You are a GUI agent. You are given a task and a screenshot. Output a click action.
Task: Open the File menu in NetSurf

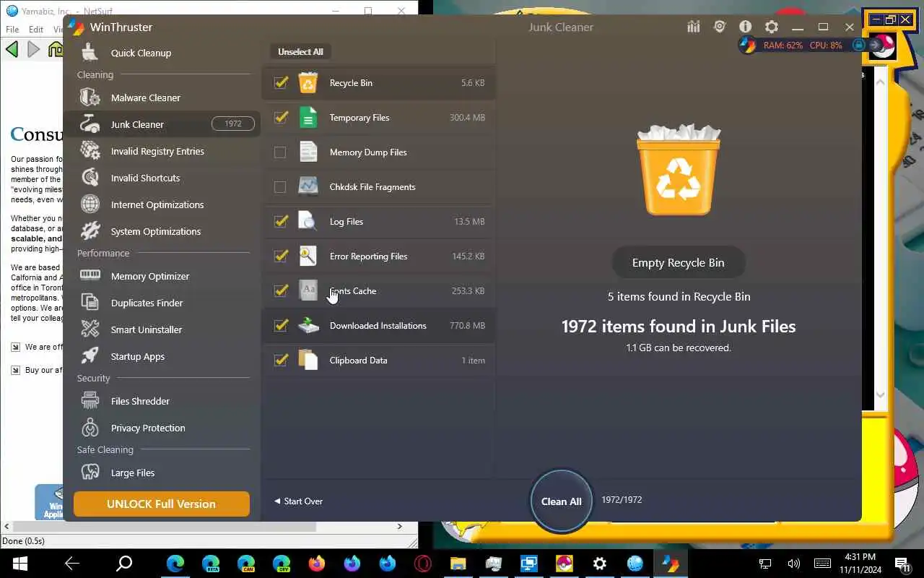[12, 30]
